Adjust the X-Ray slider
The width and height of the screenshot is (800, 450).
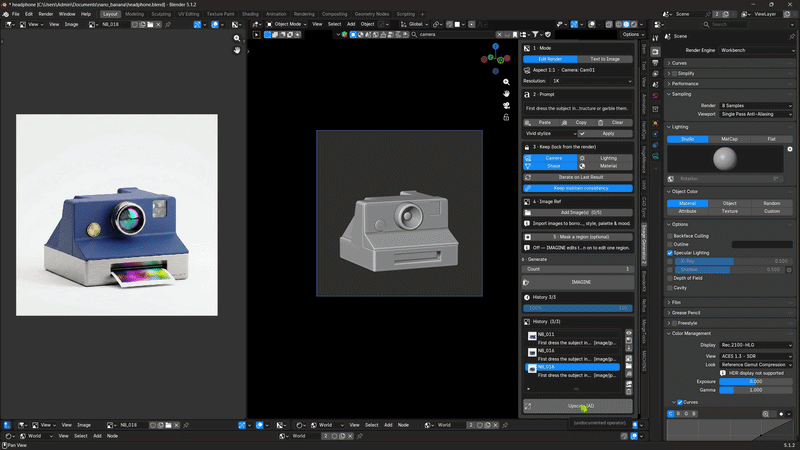coord(731,261)
